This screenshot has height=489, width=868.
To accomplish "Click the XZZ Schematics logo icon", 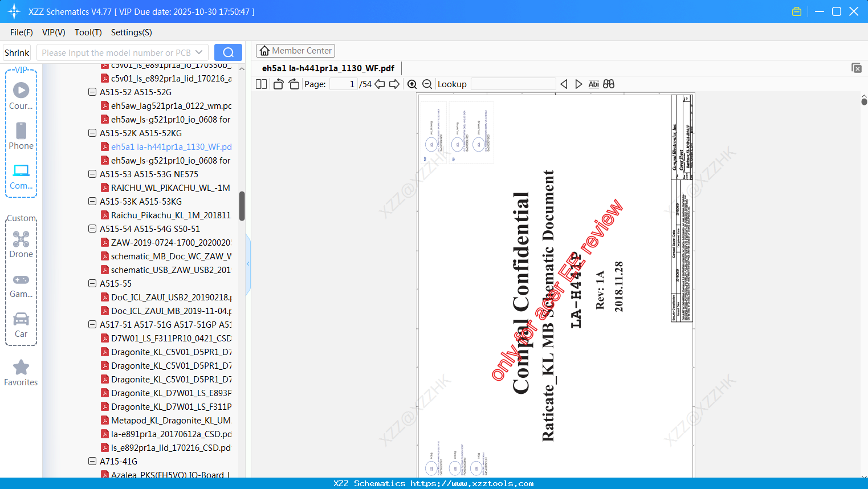I will [x=14, y=11].
